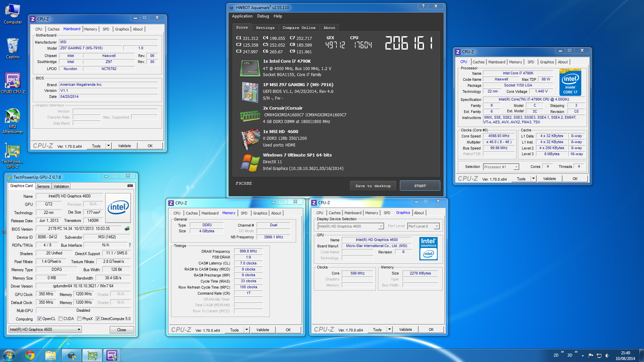Screen dimensions: 644x362
Task: Click the Action Center flag tray icon
Action: (x=591, y=356)
